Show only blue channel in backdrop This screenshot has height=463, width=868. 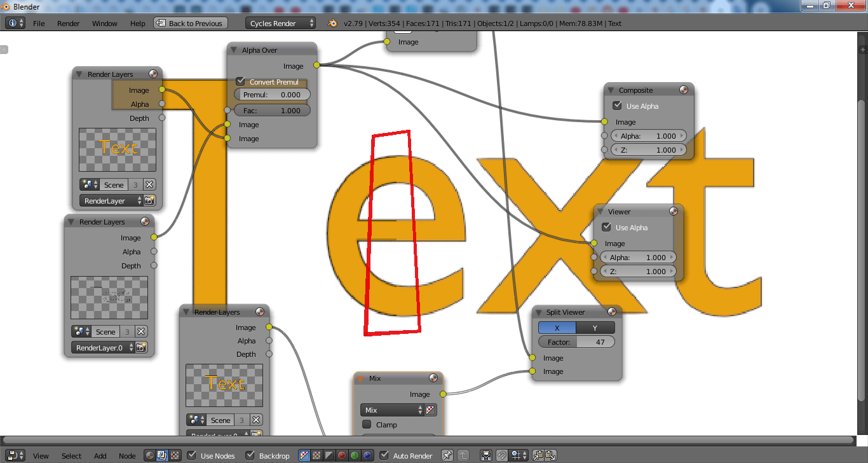click(x=368, y=455)
